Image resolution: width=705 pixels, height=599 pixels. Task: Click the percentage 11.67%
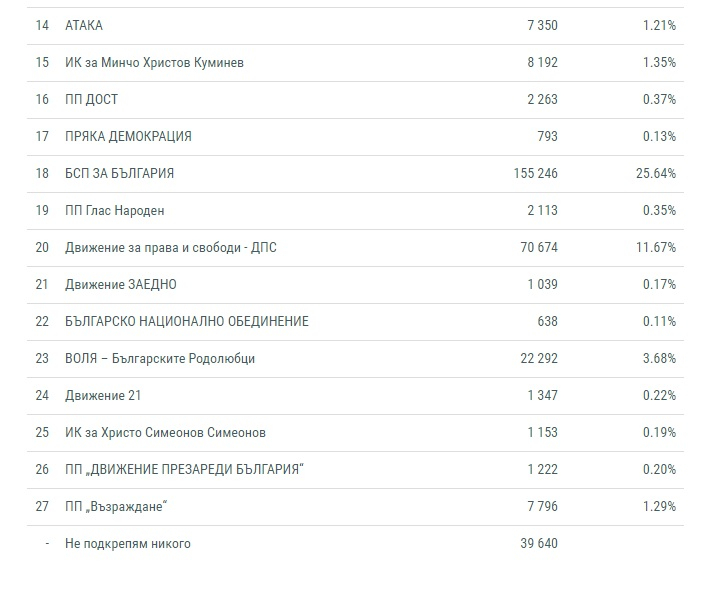(x=656, y=247)
